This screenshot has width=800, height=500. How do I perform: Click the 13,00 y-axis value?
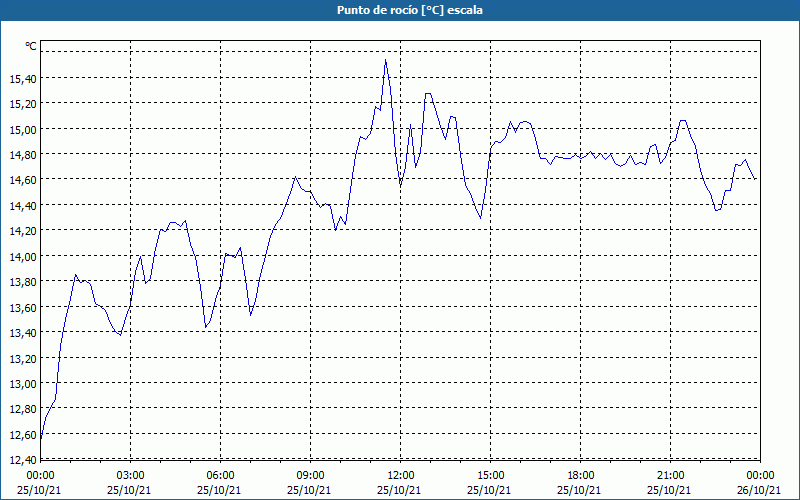point(22,384)
